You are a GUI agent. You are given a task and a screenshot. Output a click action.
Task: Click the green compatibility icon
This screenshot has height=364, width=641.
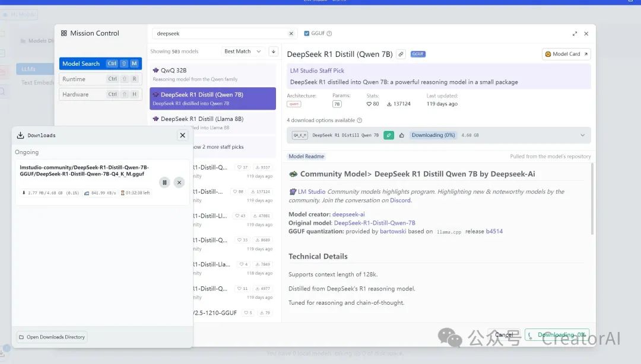coord(389,135)
